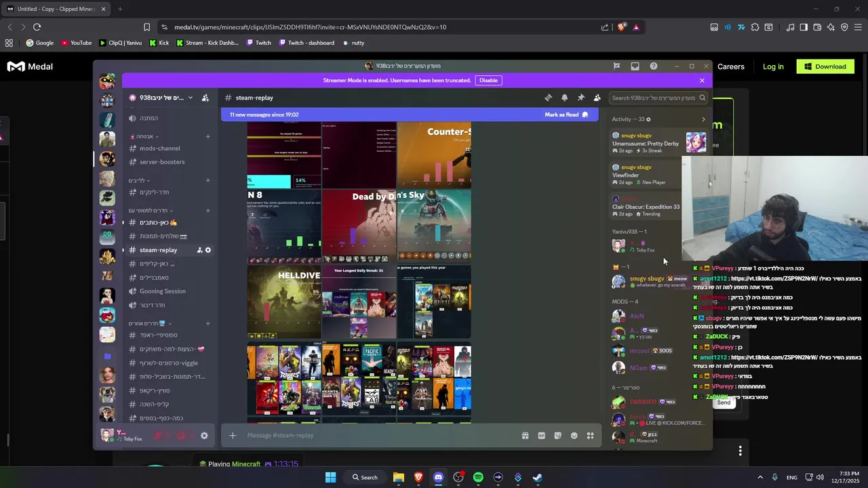Screen dimensions: 868x488
Task: Open the YouTube bookmark
Action: click(77, 43)
